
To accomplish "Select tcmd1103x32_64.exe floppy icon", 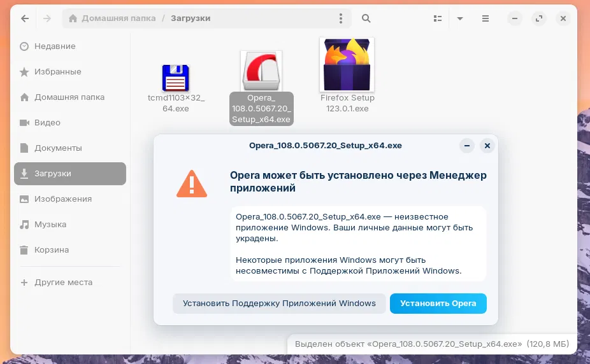I will click(x=176, y=78).
